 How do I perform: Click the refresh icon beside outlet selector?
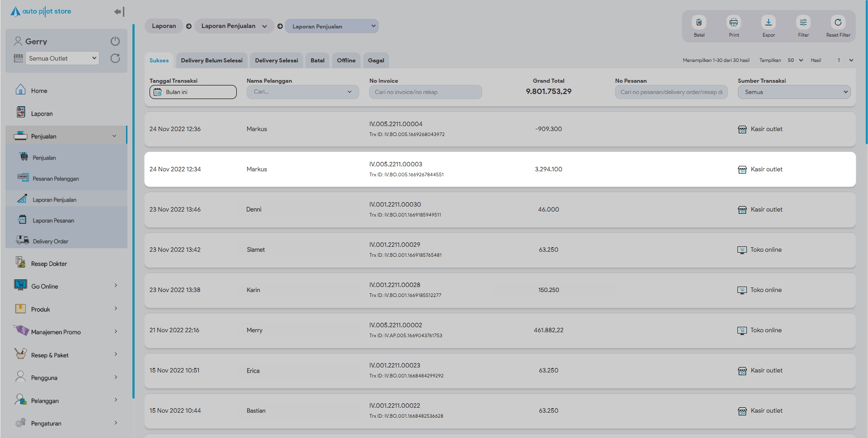coord(115,58)
